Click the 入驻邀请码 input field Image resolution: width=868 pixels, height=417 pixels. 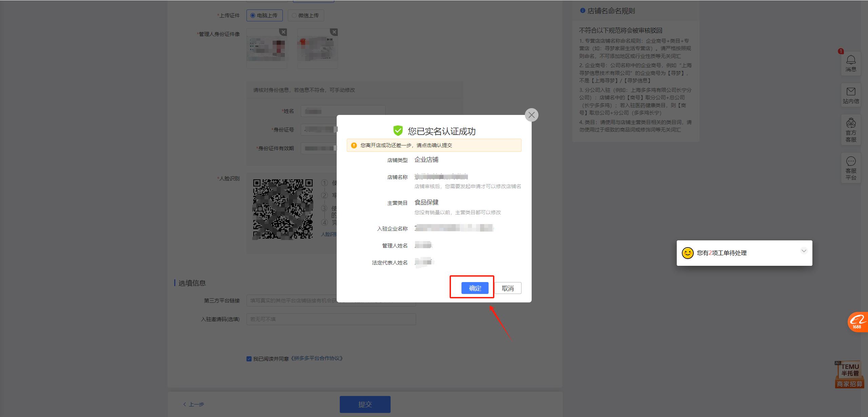331,319
